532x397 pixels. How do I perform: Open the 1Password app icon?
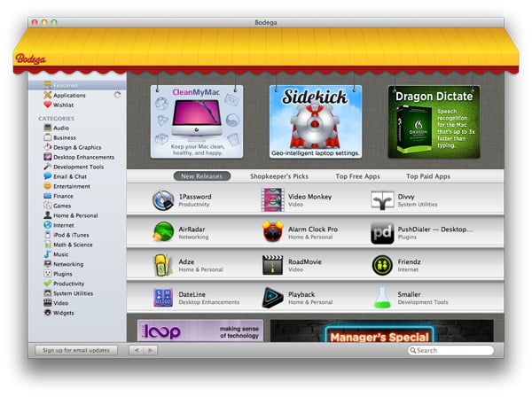[162, 200]
